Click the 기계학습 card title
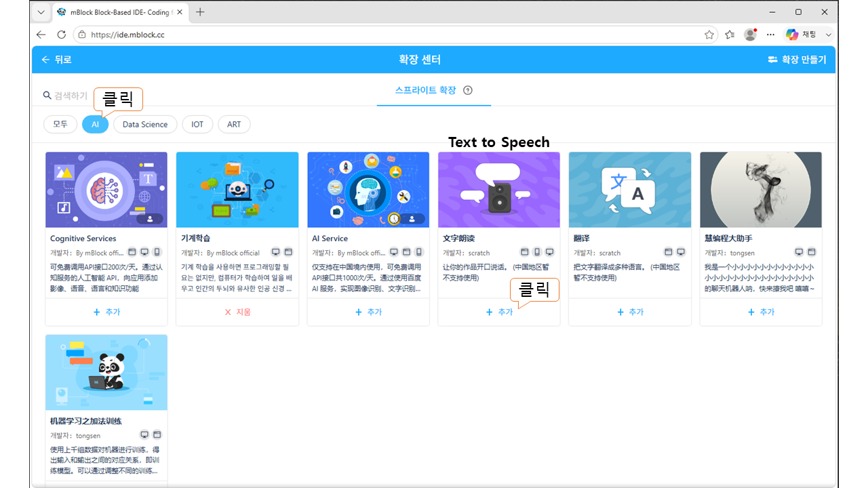The height and width of the screenshot is (488, 868). coord(196,239)
